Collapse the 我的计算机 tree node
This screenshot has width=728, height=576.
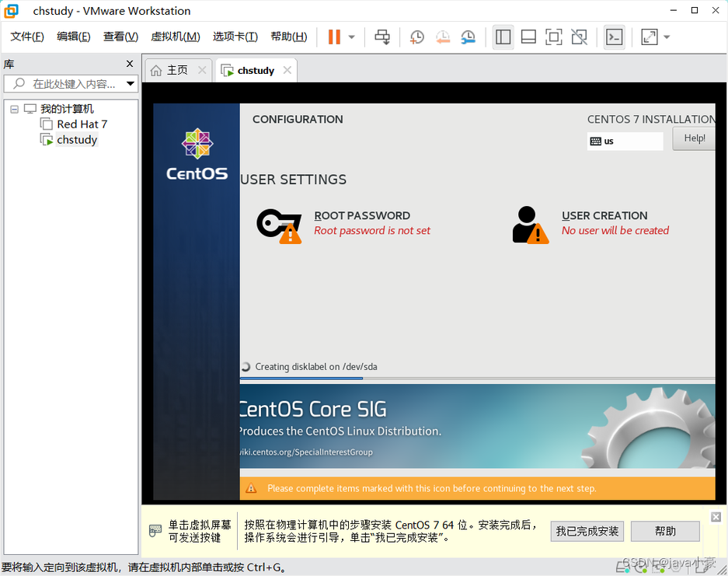point(15,109)
